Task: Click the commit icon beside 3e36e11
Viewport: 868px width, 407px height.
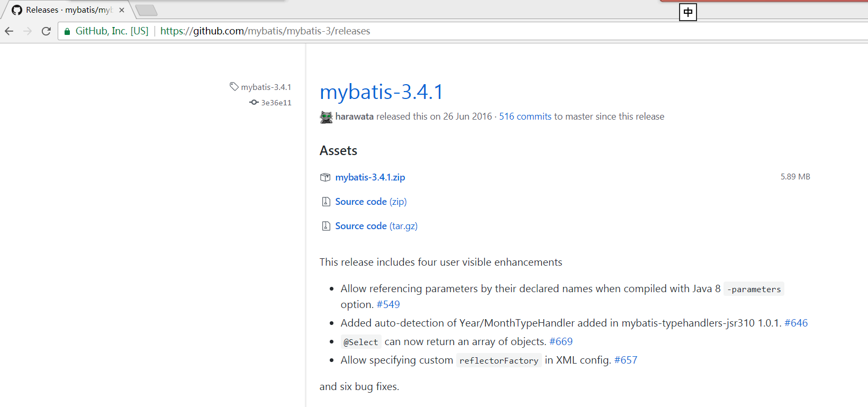Action: pyautogui.click(x=254, y=102)
